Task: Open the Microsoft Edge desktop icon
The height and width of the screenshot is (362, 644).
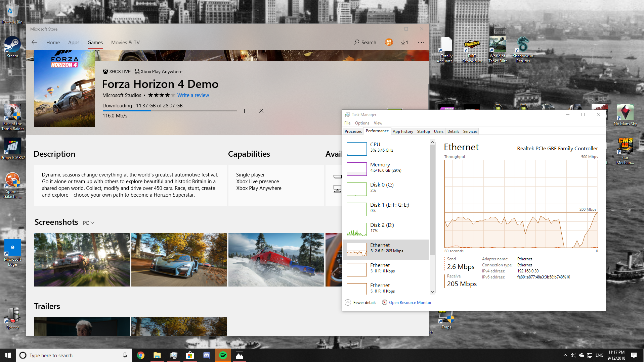Action: point(12,253)
